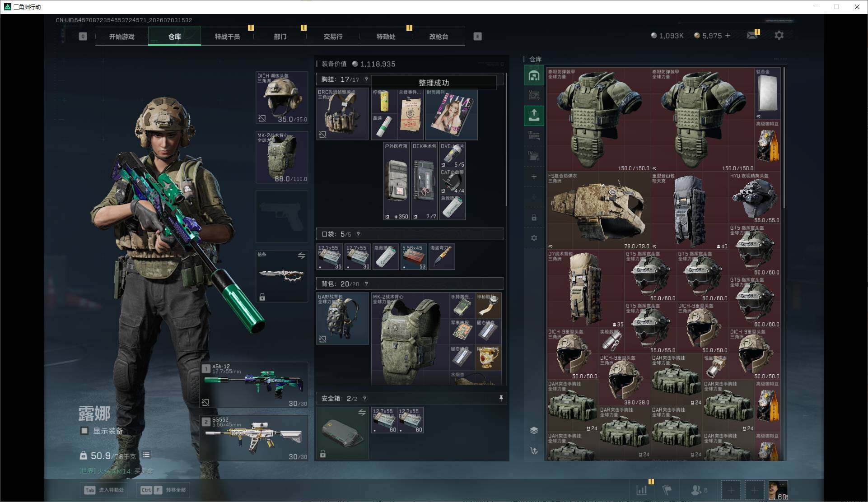
Task: Select the ASh-12 primary weapon slot
Action: [x=254, y=385]
